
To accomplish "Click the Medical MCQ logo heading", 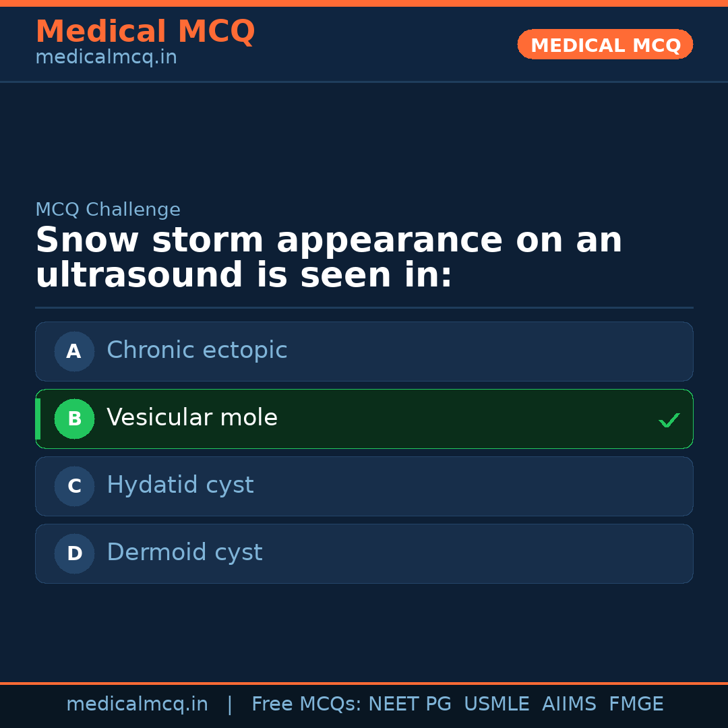I will click(x=145, y=31).
